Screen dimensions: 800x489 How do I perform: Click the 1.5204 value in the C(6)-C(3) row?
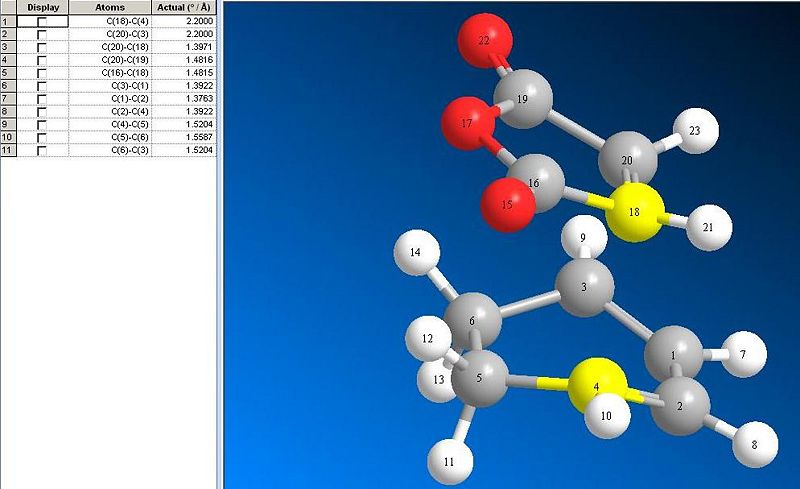click(199, 150)
